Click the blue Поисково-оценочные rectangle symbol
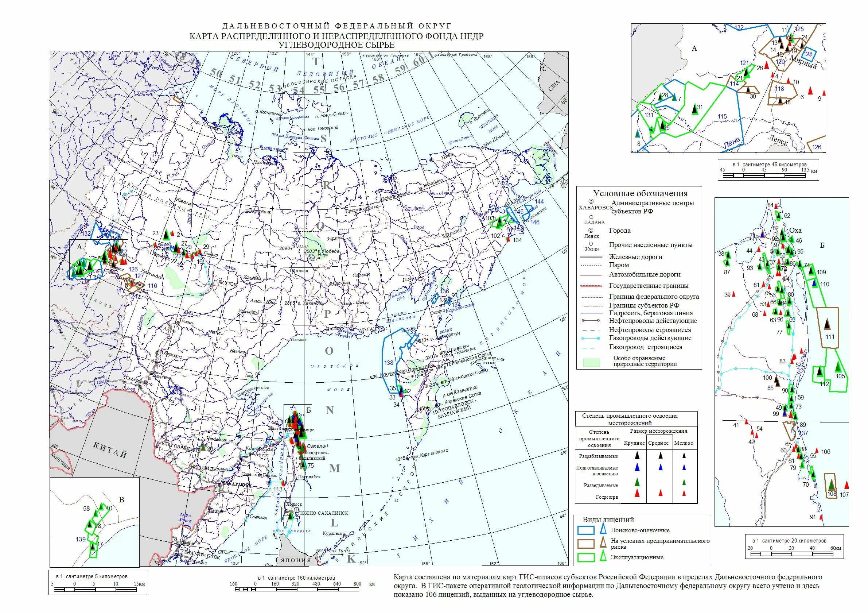 click(587, 530)
